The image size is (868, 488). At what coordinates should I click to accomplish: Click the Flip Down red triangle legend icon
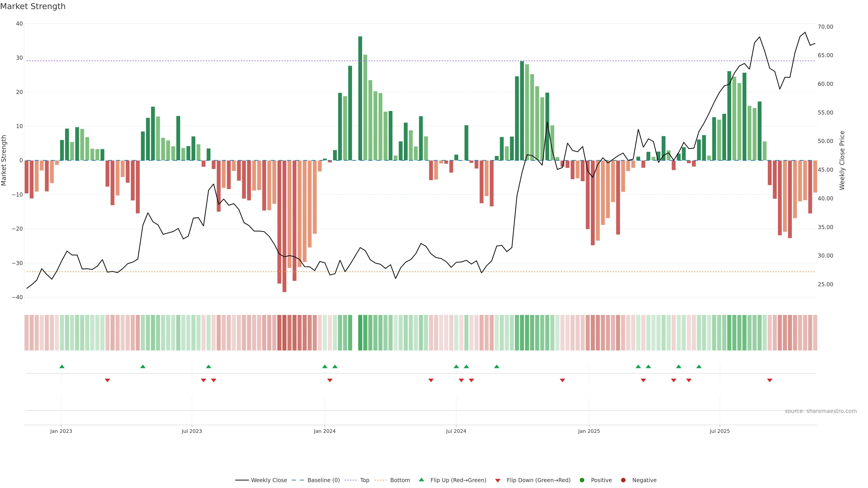tap(498, 481)
